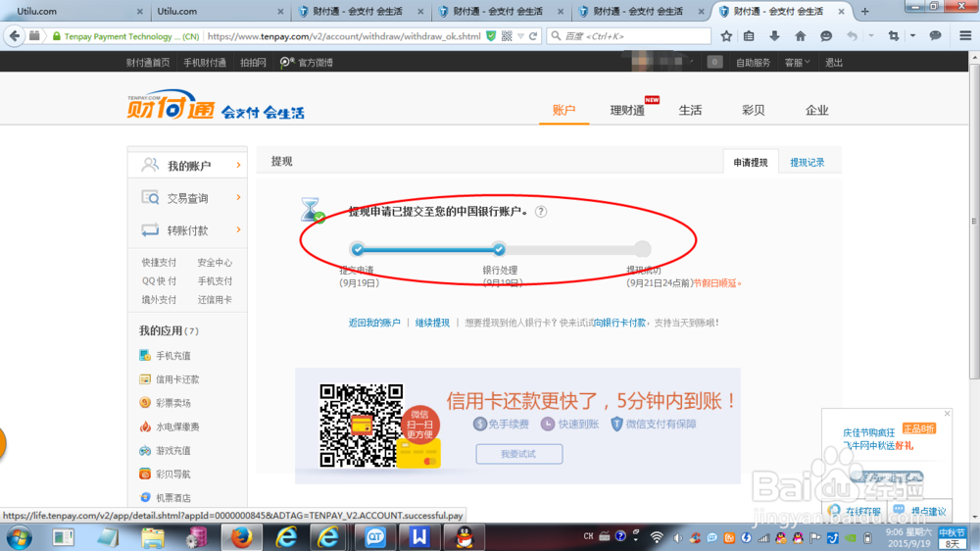Switch to the 理财通 navigation tab
The height and width of the screenshot is (551, 980).
tap(627, 110)
